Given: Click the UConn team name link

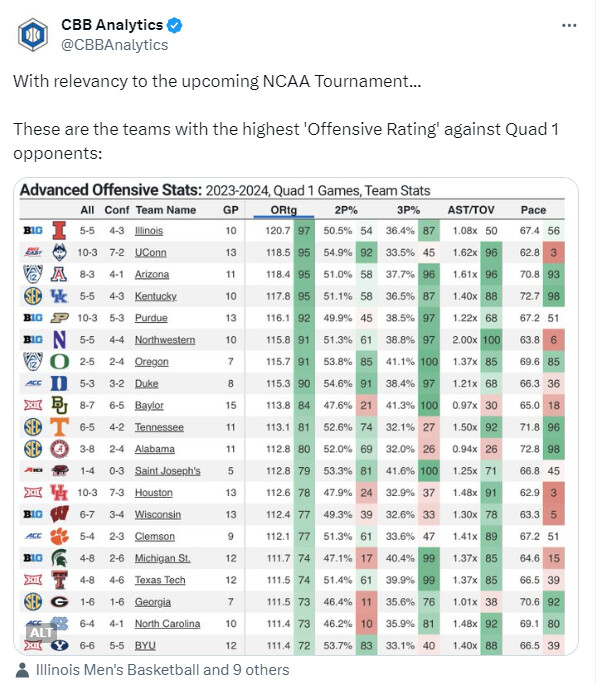Looking at the screenshot, I should pyautogui.click(x=152, y=253).
